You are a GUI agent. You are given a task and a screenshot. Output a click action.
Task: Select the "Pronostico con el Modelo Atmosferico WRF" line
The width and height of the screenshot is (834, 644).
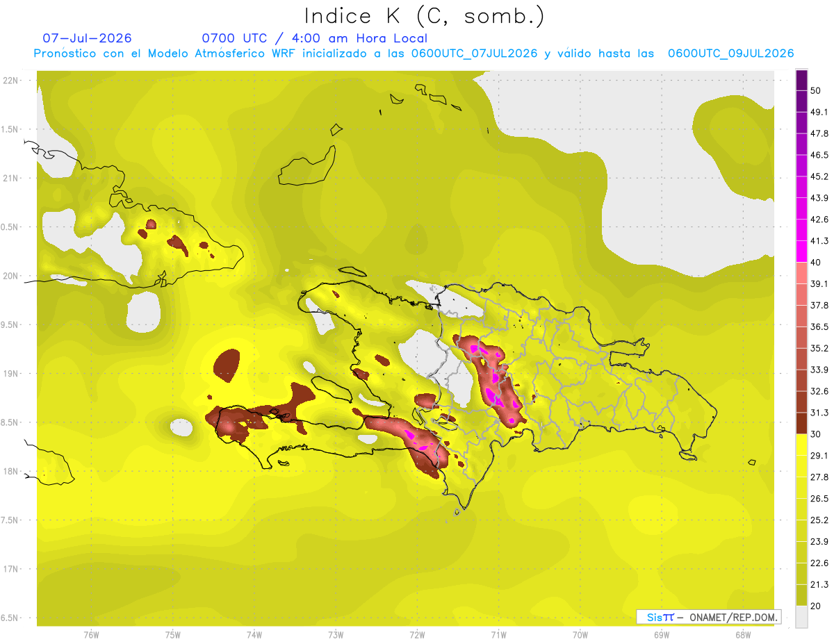(x=414, y=53)
